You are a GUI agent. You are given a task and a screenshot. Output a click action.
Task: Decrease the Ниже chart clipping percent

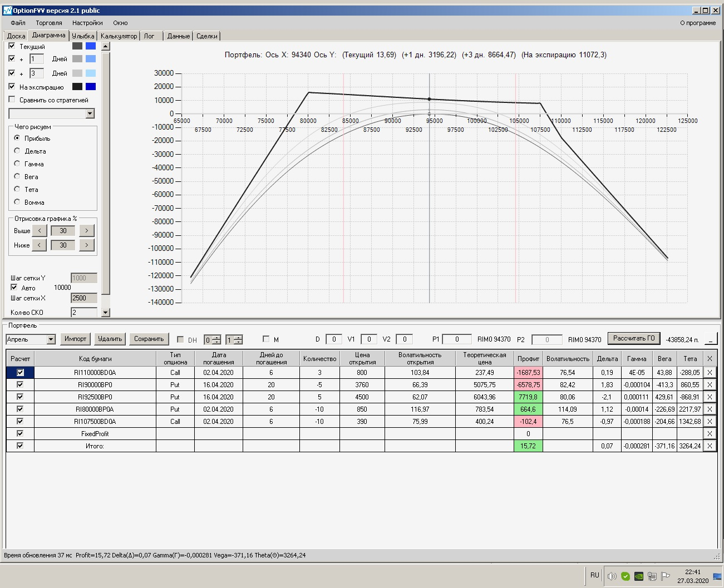pos(39,245)
